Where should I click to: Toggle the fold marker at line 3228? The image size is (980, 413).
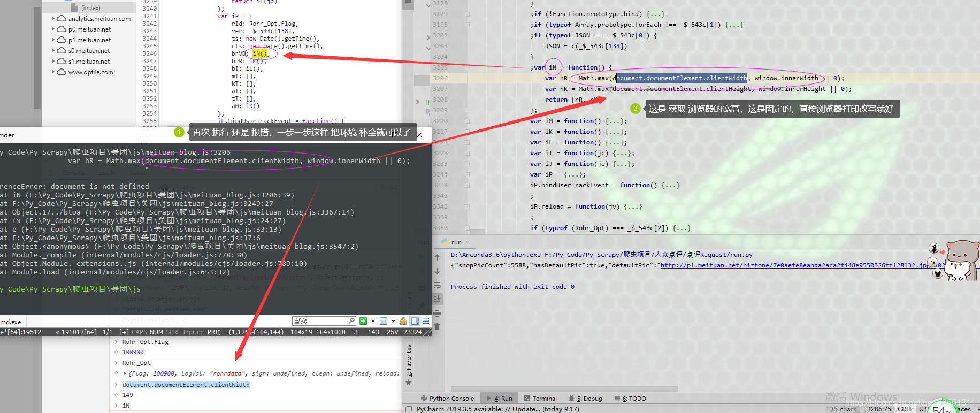467,153
